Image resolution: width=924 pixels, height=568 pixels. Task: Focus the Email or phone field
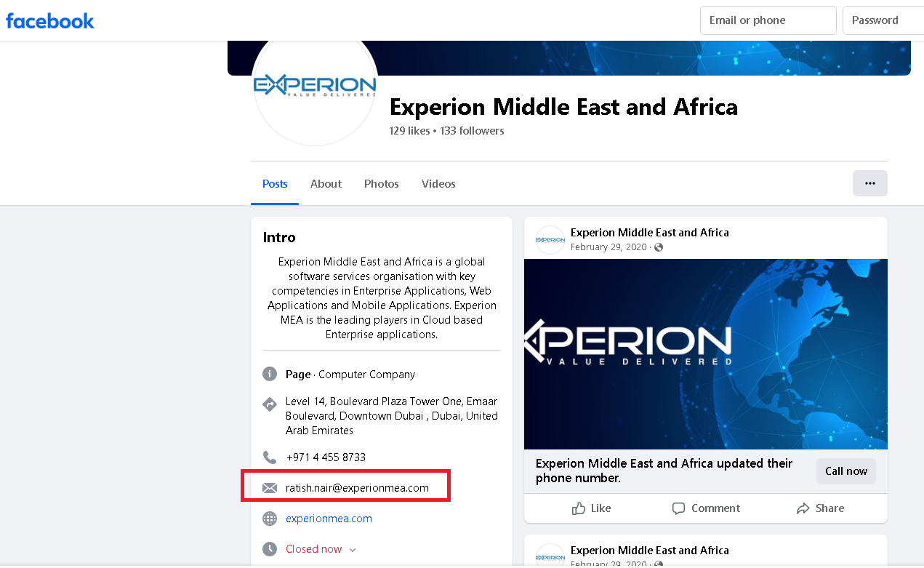pyautogui.click(x=768, y=20)
